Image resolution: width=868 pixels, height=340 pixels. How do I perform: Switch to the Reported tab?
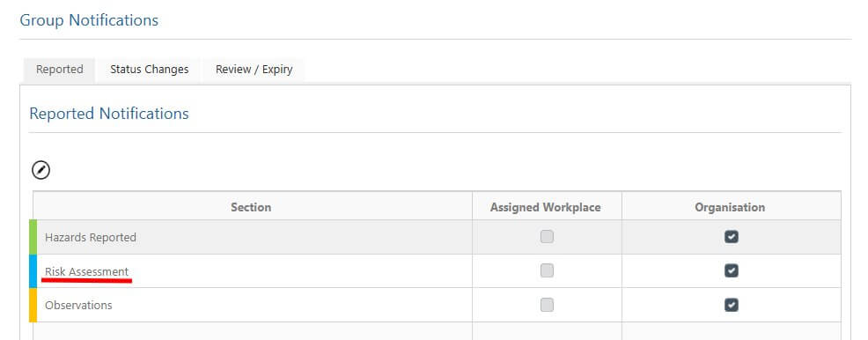tap(59, 70)
